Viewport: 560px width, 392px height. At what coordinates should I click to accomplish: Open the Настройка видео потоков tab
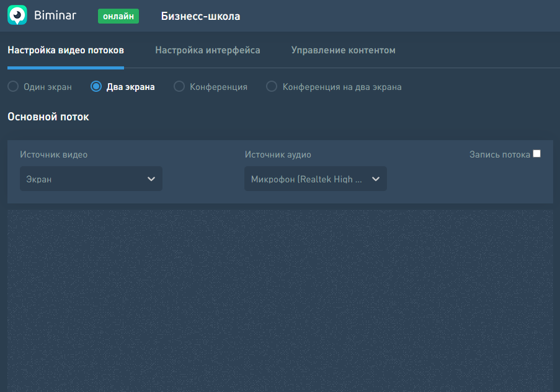coord(66,50)
